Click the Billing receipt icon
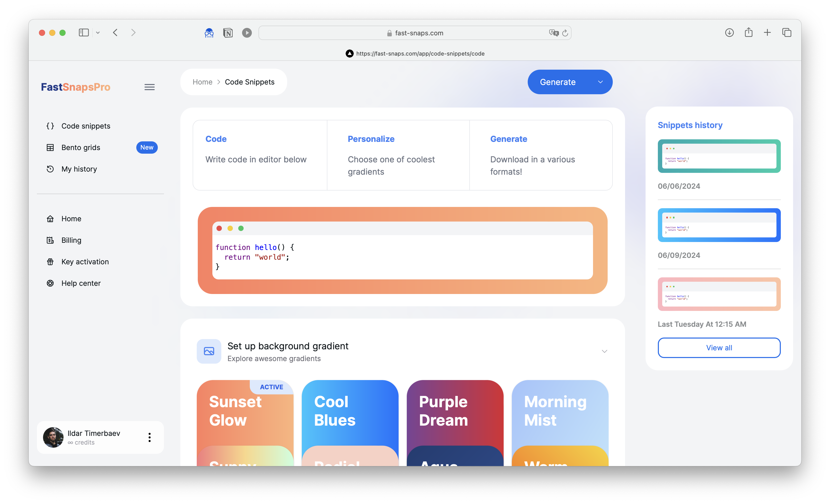Viewport: 830px width, 504px height. pyautogui.click(x=50, y=240)
